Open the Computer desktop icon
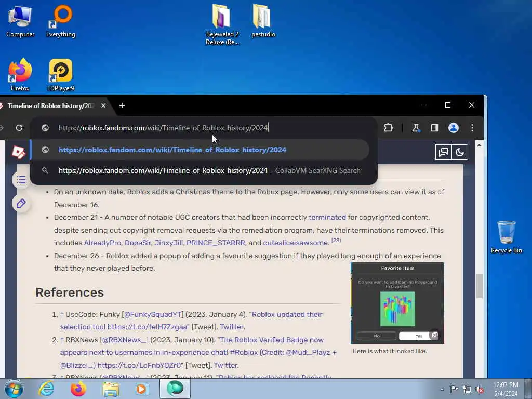532x399 pixels. 20,21
